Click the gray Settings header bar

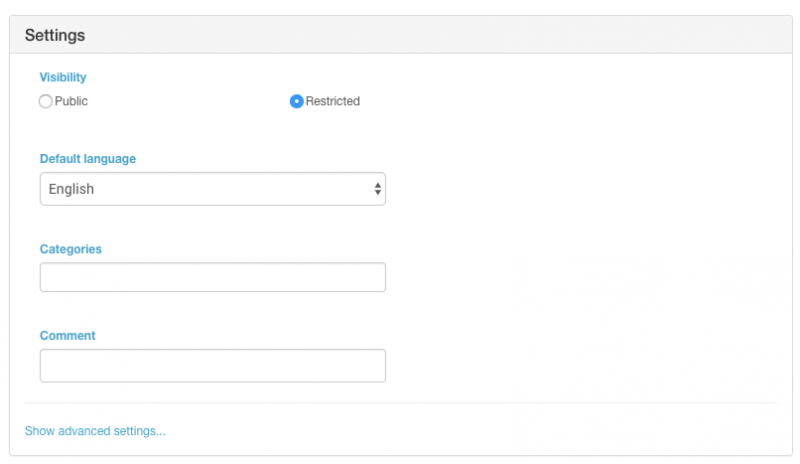point(401,35)
